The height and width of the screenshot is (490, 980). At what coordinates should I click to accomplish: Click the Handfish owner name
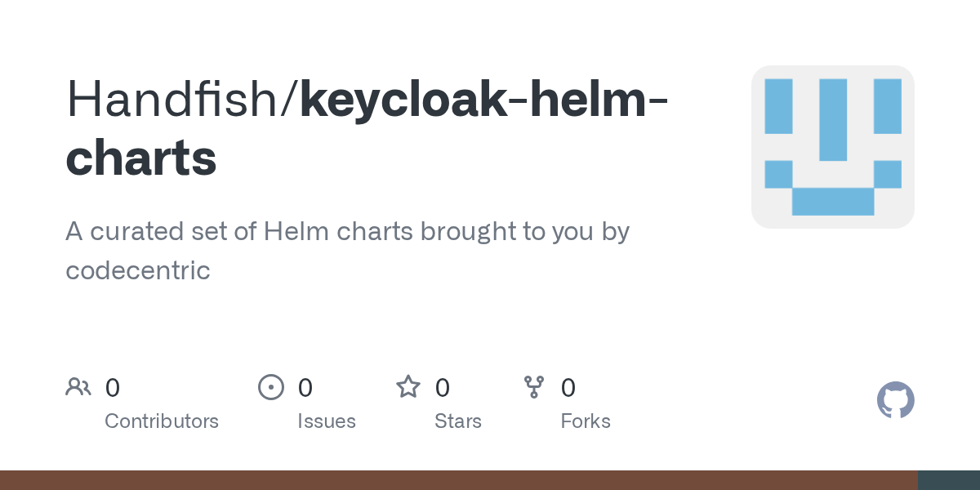tap(176, 97)
